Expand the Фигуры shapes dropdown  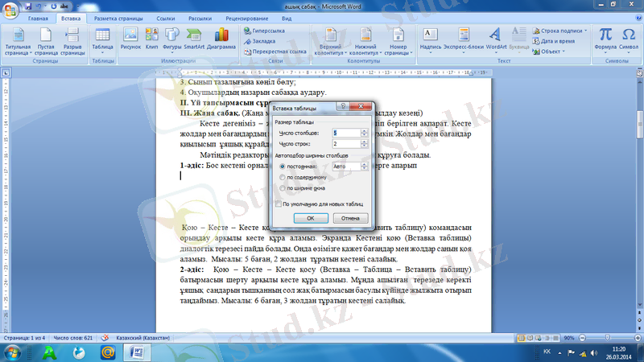click(171, 37)
